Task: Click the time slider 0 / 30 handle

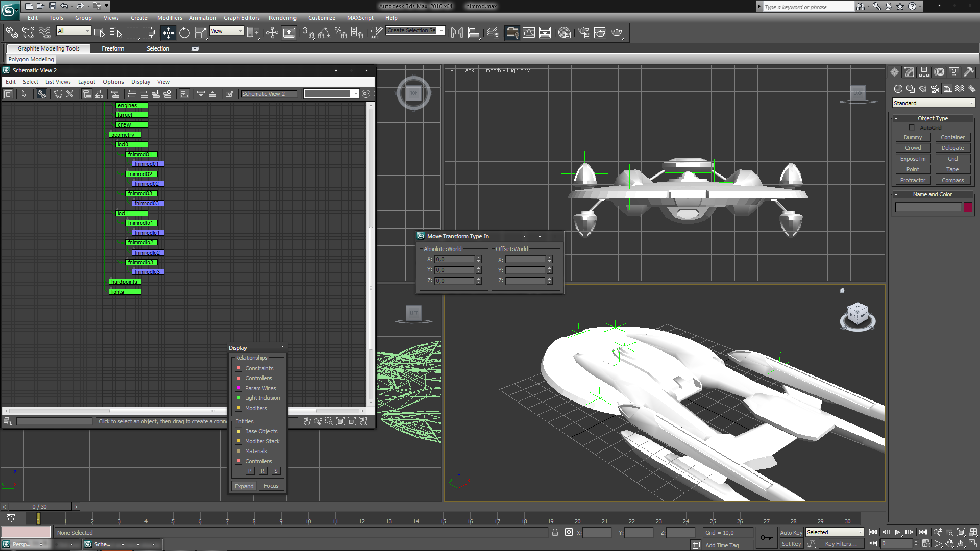Action: coord(39,507)
